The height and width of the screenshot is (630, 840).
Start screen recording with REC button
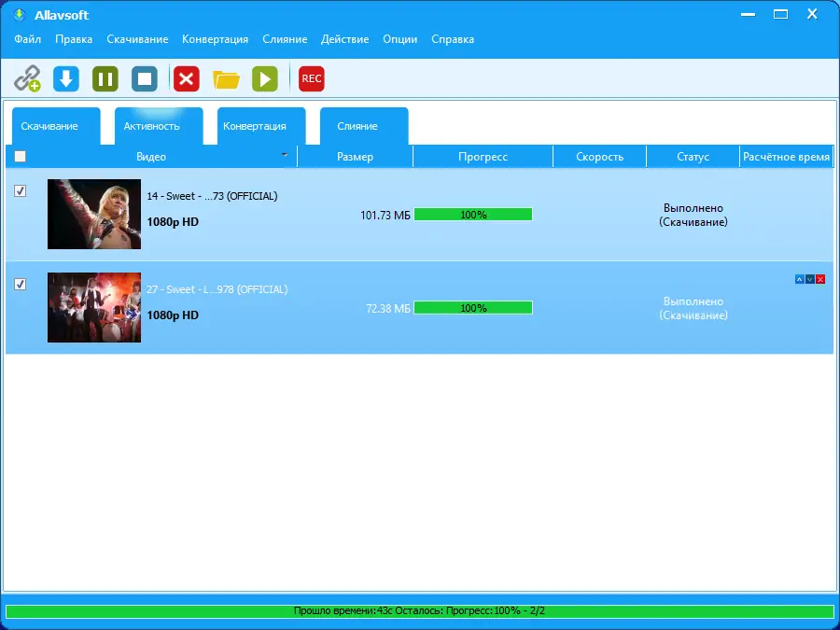[311, 78]
